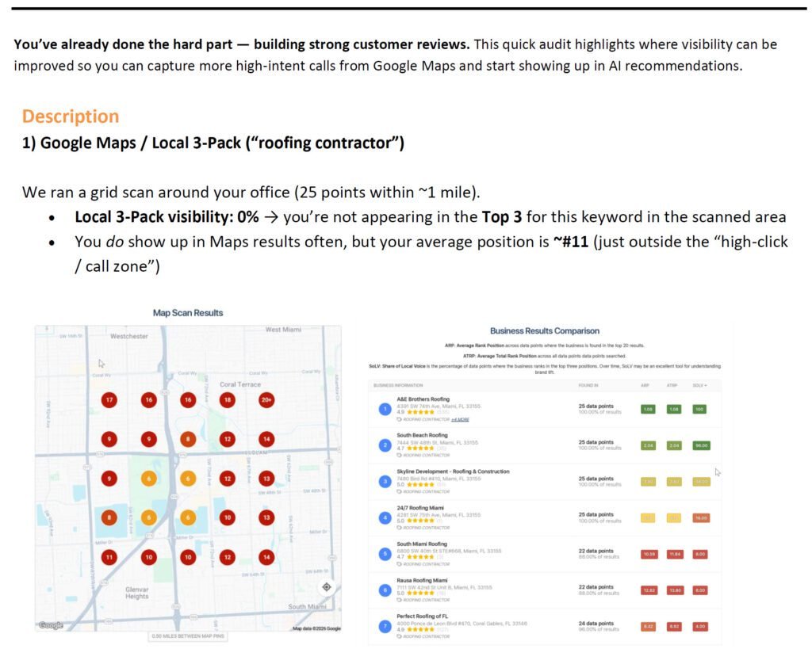812x668 pixels.
Task: Click the 24/7 Roofing Miami business name
Action: (x=420, y=508)
